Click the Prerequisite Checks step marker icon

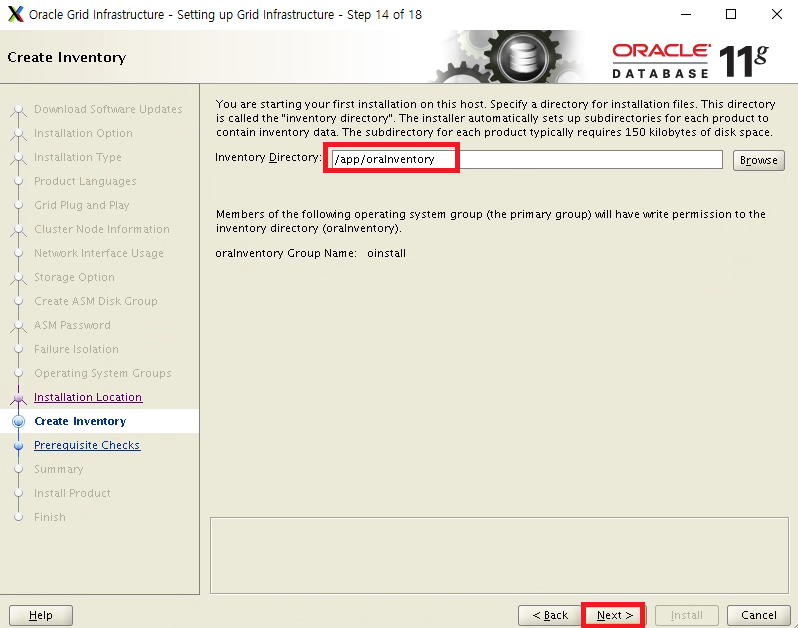(x=19, y=446)
